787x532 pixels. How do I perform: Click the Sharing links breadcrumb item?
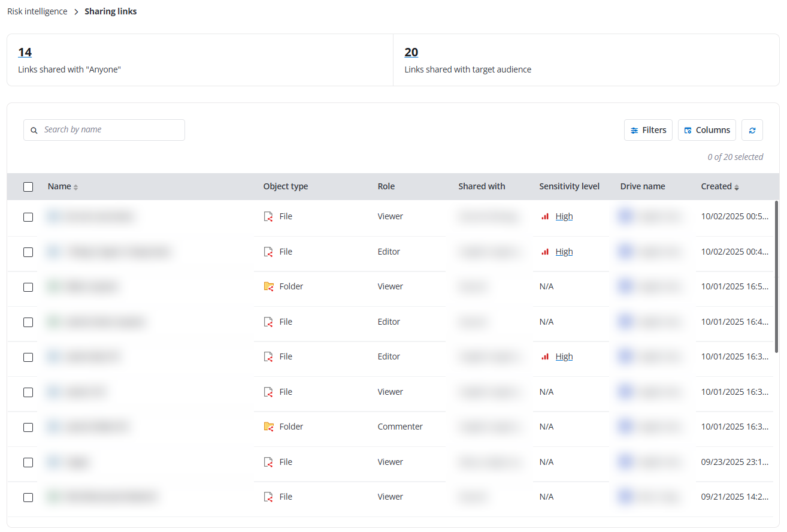pos(111,11)
